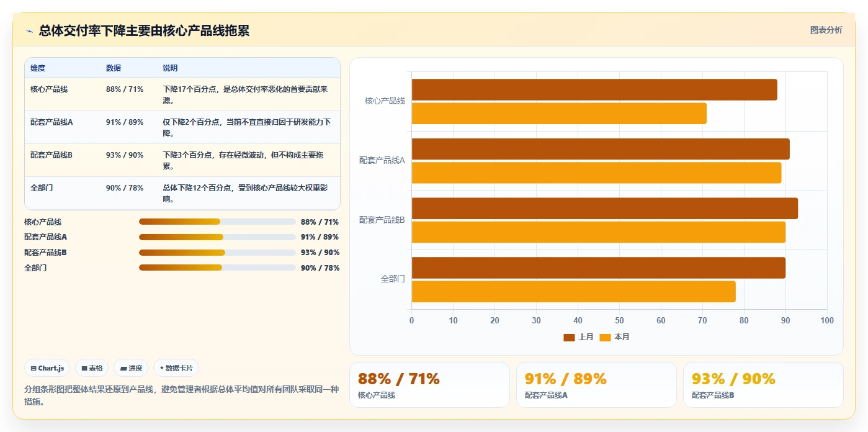The image size is (868, 432).
Task: Click the 配套产品线A label in the progress list
Action: click(45, 237)
